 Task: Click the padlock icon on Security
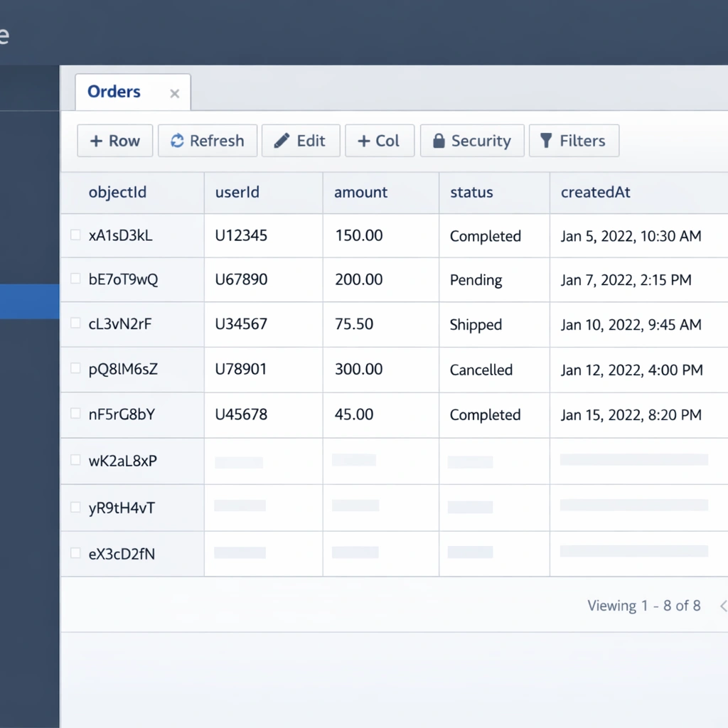[439, 141]
